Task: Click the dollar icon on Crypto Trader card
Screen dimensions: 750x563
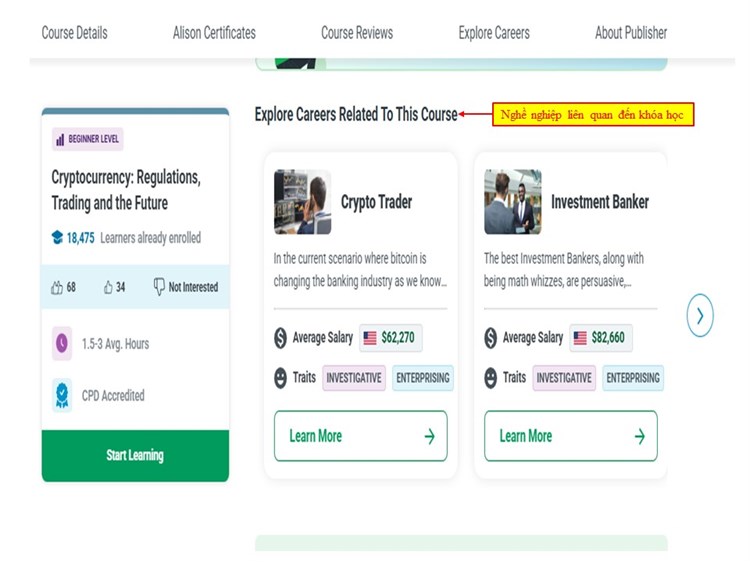Action: [281, 338]
